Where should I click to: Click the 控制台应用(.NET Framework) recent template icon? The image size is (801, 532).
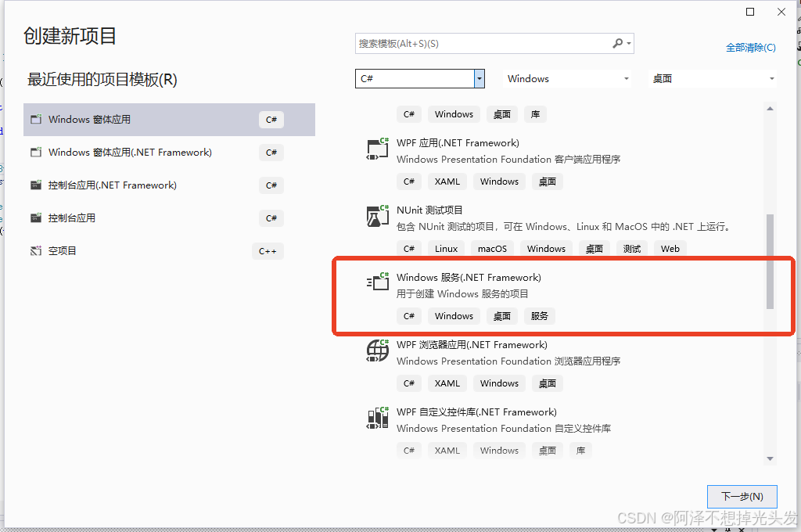click(x=36, y=185)
